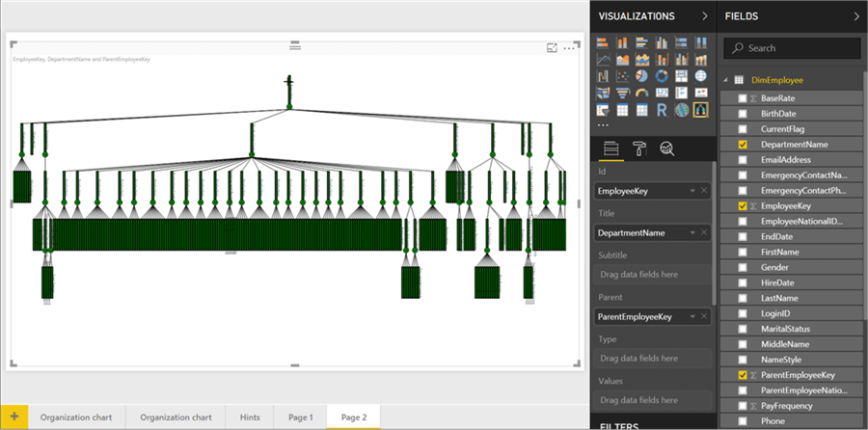The height and width of the screenshot is (430, 868).
Task: Pick the R script visual icon
Action: (663, 110)
